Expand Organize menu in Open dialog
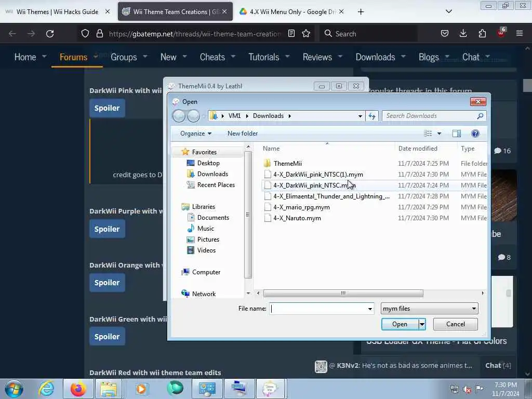This screenshot has width=532, height=399. click(196, 134)
